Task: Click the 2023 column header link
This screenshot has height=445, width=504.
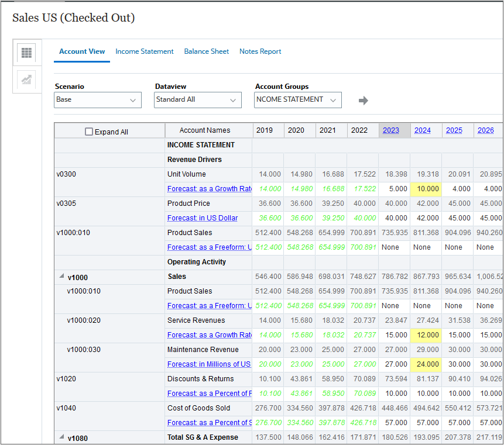Action: [390, 130]
